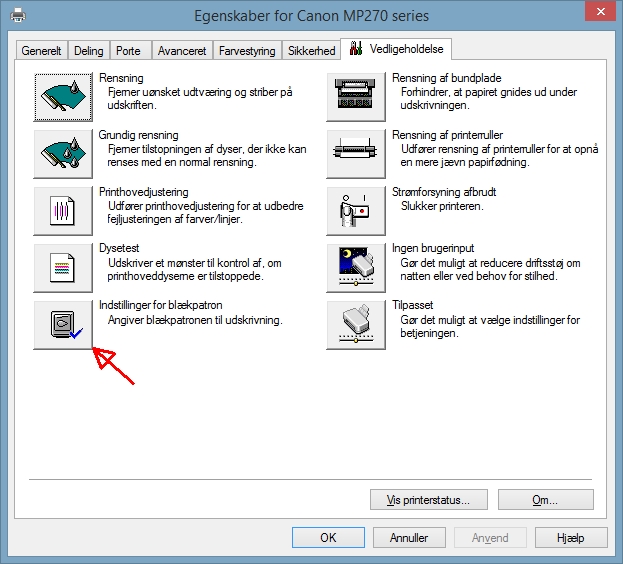
Task: Start Grundig rensning deep cleaning
Action: [63, 153]
